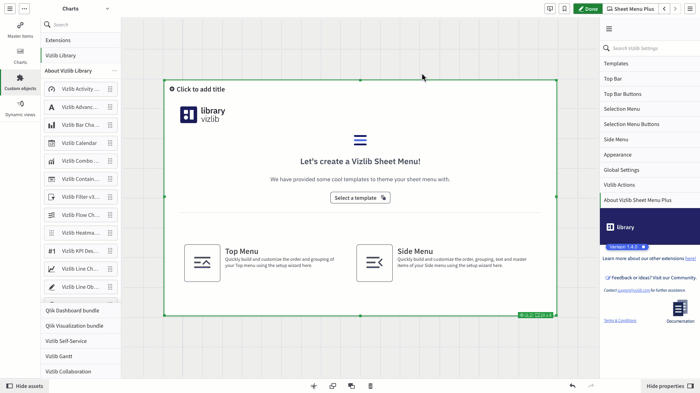Screen dimensions: 700x393
Task: Open the navigation hamburger menu at top left
Action: tap(10, 8)
